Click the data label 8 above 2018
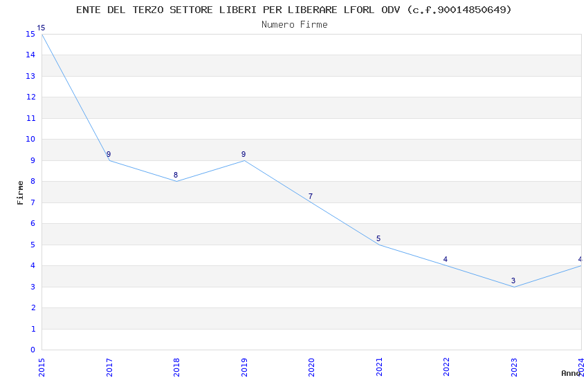588x380 pixels. tap(176, 175)
